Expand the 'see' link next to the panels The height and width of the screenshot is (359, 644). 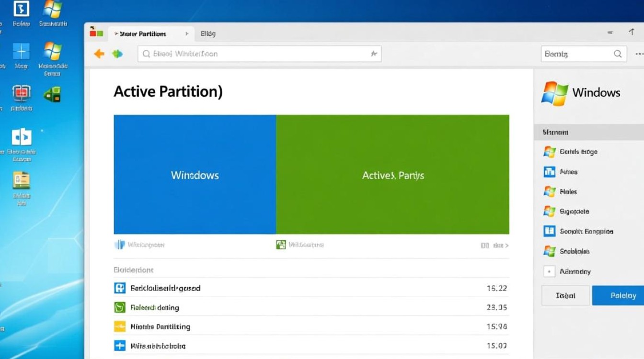[x=498, y=245]
